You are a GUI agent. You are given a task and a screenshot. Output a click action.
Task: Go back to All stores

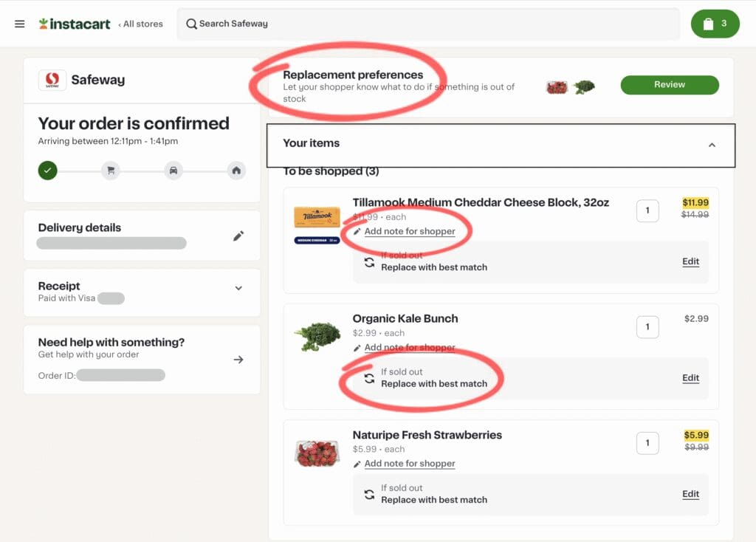point(141,24)
